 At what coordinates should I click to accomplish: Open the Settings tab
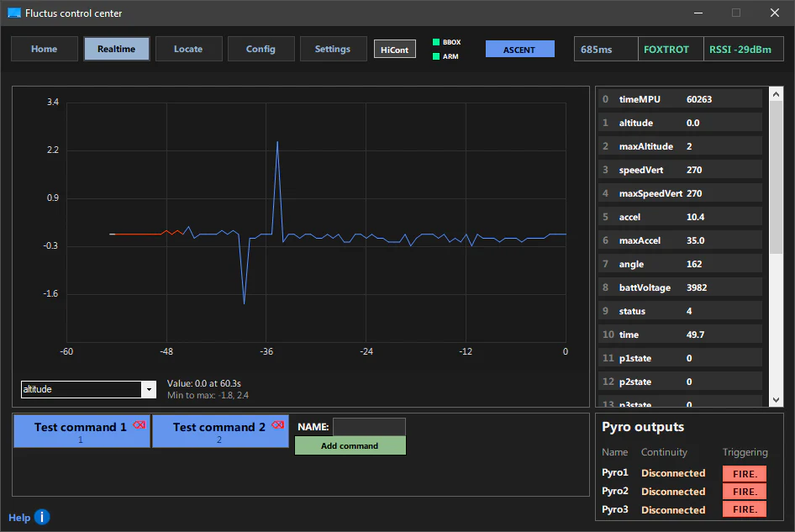(x=333, y=49)
